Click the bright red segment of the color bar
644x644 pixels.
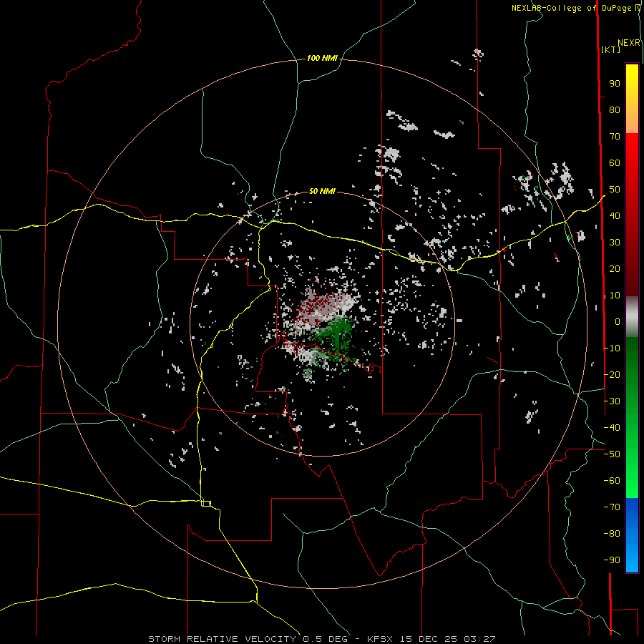pyautogui.click(x=632, y=147)
